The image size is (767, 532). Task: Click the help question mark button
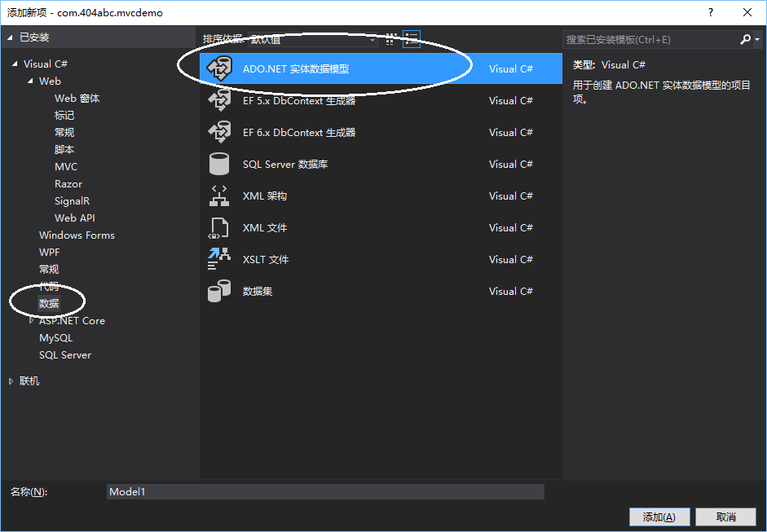coord(711,13)
